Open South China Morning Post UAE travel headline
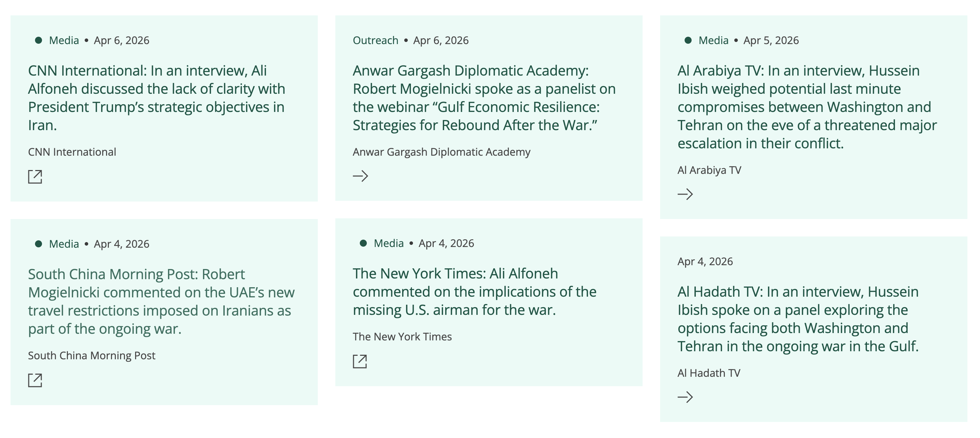Screen dimensions: 980x438 point(161,301)
